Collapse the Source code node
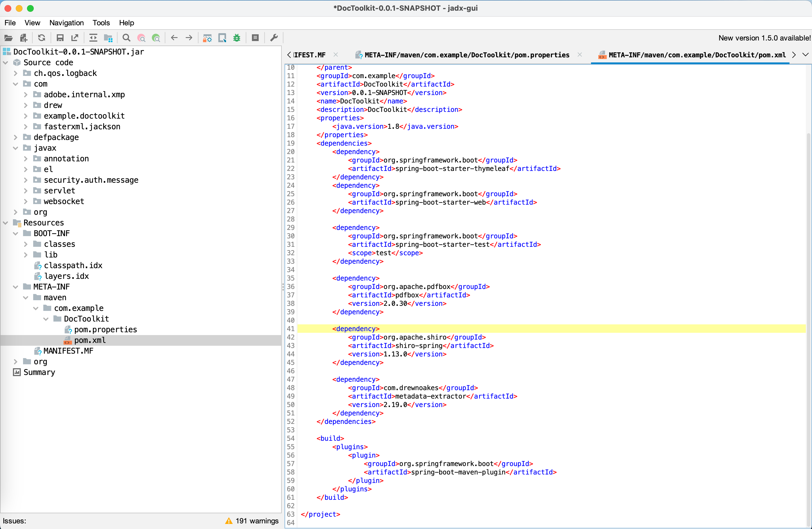This screenshot has height=529, width=812. pyautogui.click(x=5, y=63)
